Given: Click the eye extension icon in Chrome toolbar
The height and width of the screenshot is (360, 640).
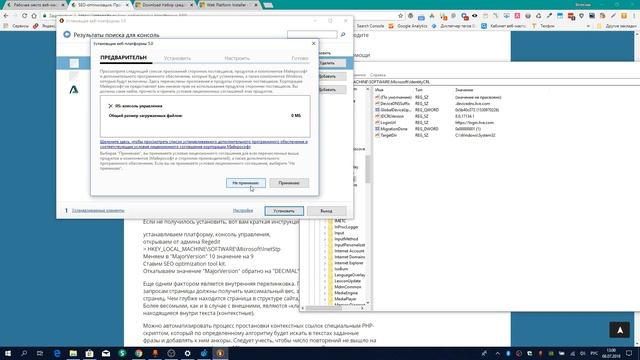Looking at the screenshot, I should pos(475,16).
